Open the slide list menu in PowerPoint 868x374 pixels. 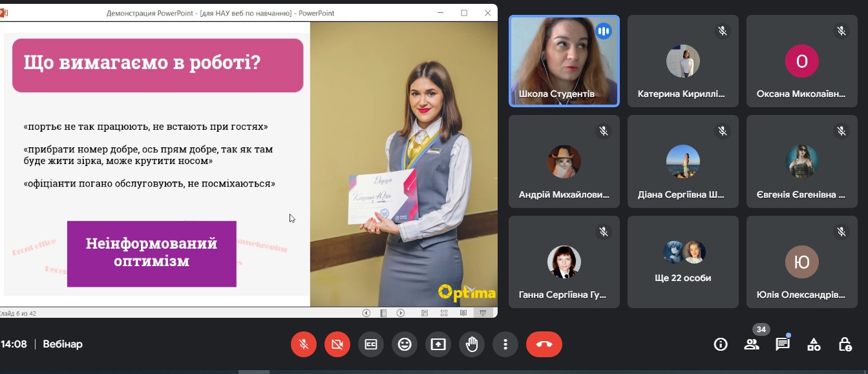coord(383,313)
